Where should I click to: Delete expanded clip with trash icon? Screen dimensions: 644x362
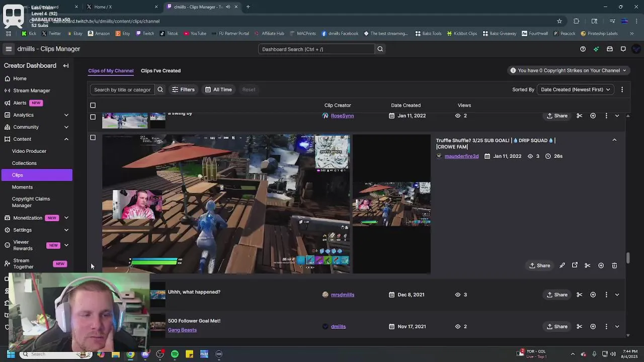coord(614,265)
